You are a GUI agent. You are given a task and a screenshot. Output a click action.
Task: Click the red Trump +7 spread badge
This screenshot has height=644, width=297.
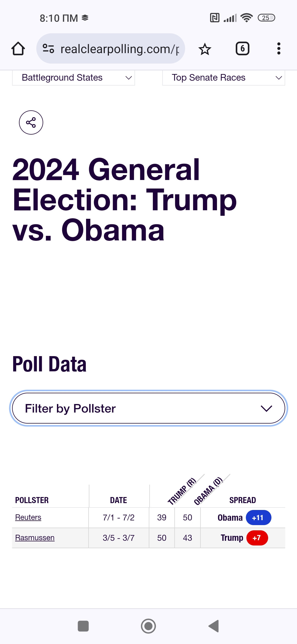(x=257, y=538)
